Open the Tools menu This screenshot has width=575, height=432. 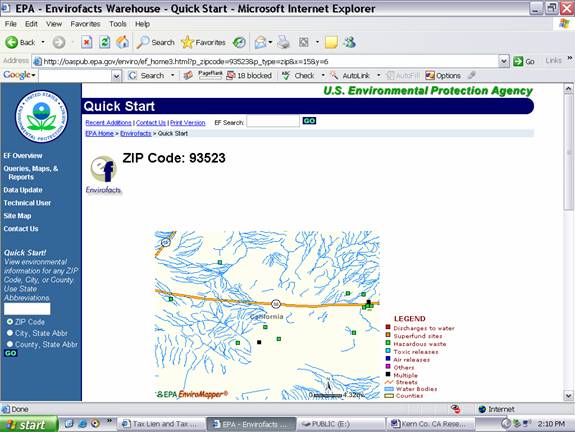(118, 24)
